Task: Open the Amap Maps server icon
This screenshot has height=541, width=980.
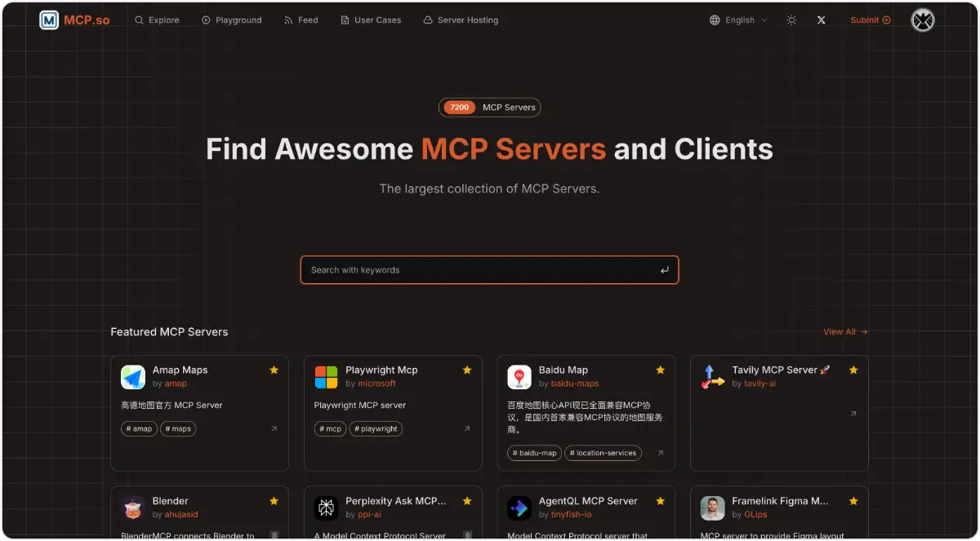Action: [133, 377]
